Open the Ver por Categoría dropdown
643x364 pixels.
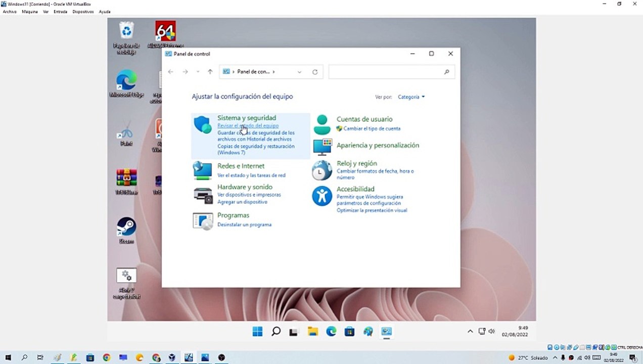[x=411, y=97]
